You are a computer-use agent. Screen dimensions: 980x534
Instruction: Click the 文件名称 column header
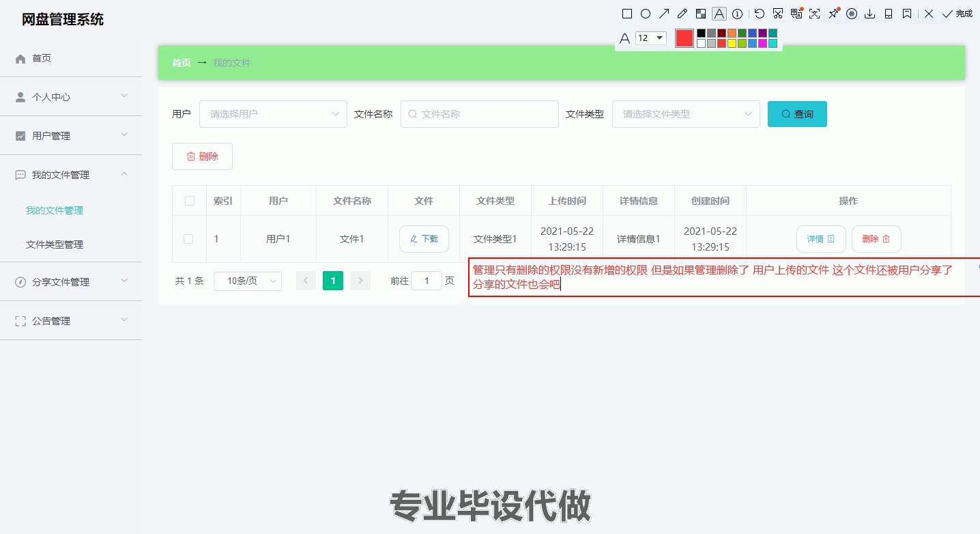click(x=352, y=201)
